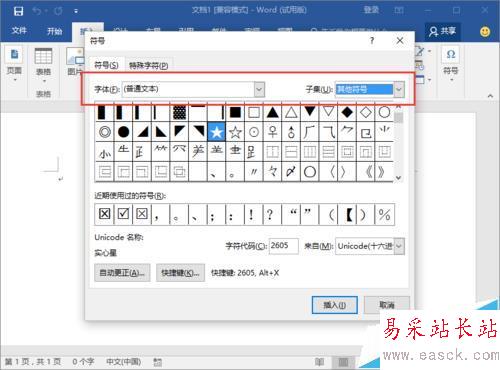Select the circled dot symbol
Viewport: 500px width, 370px height.
[254, 132]
